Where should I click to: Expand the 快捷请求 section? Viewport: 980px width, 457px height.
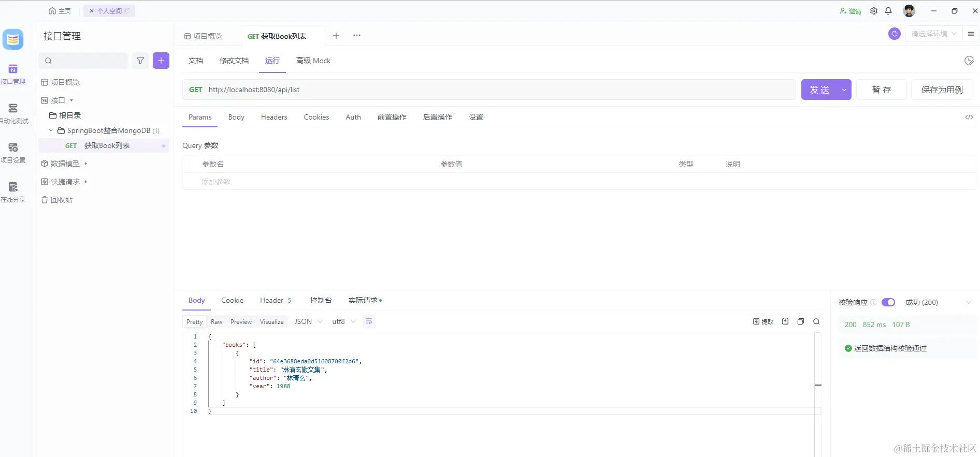point(85,182)
